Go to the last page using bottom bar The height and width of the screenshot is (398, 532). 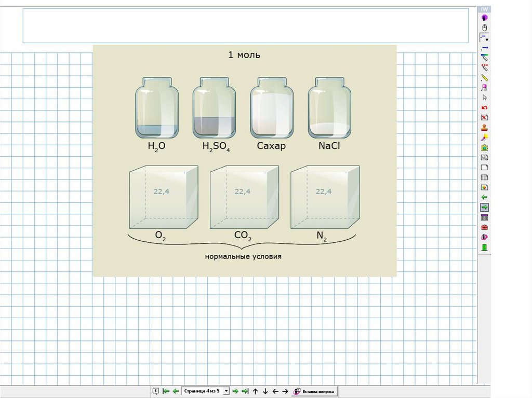click(245, 391)
